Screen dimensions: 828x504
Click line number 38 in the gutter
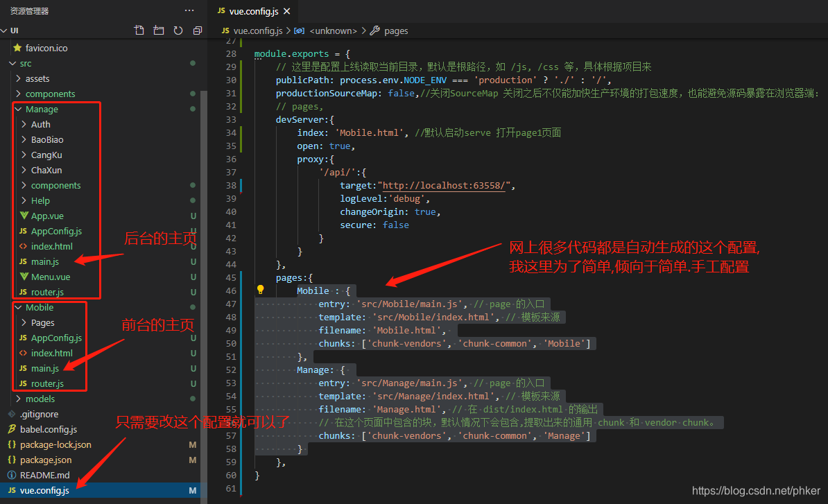pos(231,185)
